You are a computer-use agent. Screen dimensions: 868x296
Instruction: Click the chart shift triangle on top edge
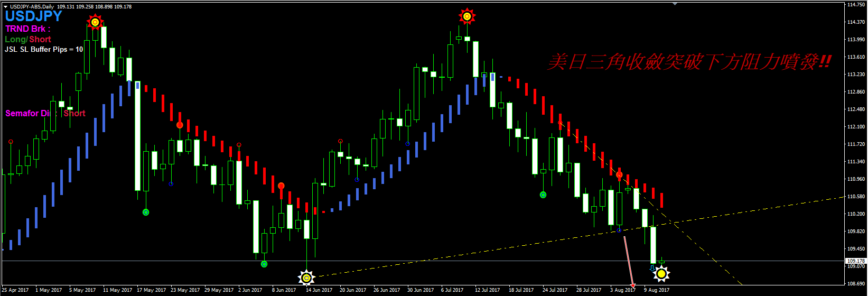[675, 4]
